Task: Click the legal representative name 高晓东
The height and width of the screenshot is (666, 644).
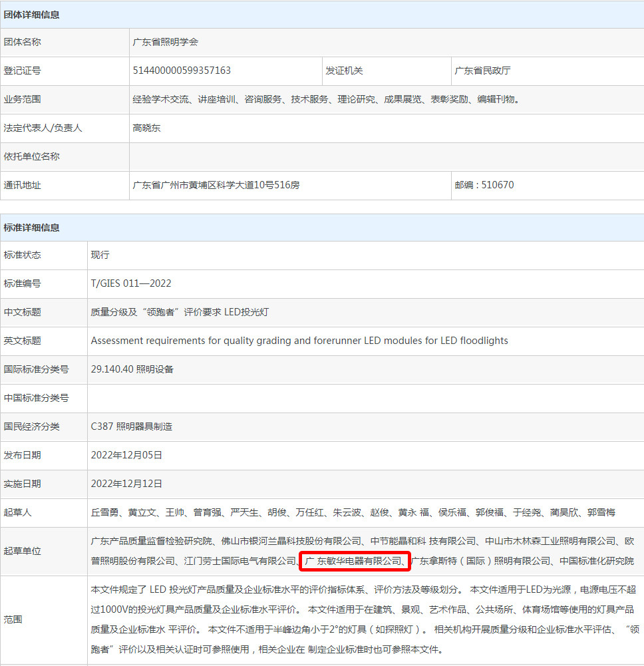Action: [146, 128]
